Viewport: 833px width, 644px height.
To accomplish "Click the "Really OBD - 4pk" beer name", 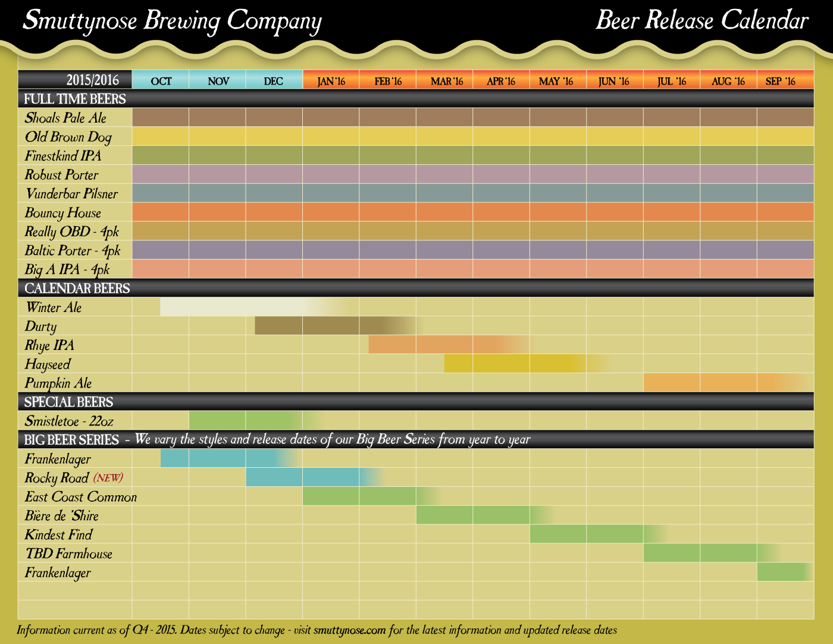I will [72, 232].
